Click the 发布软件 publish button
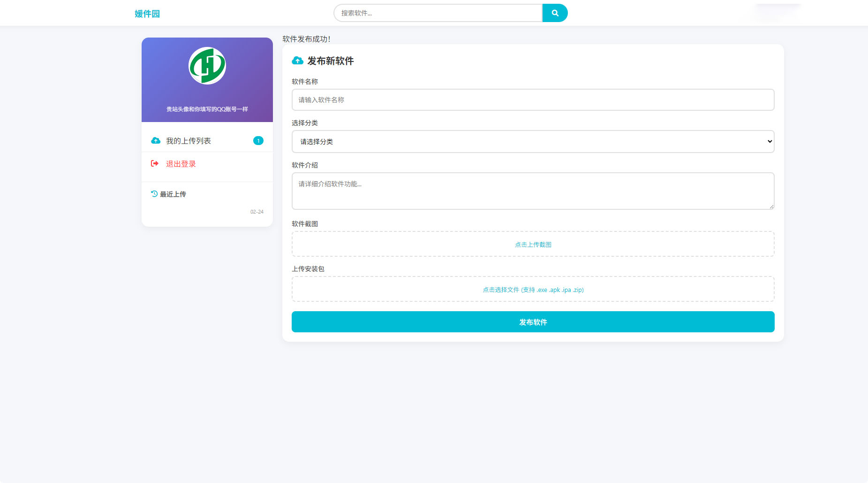868x483 pixels. pyautogui.click(x=532, y=322)
